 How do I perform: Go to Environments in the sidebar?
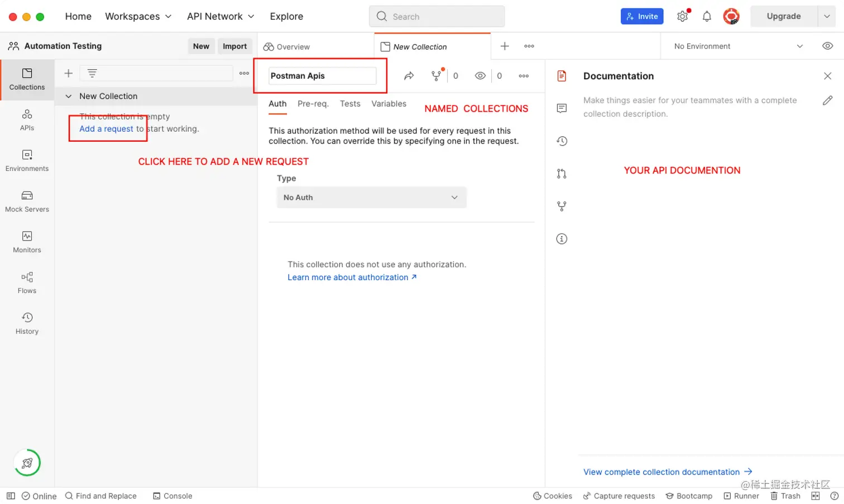point(27,161)
